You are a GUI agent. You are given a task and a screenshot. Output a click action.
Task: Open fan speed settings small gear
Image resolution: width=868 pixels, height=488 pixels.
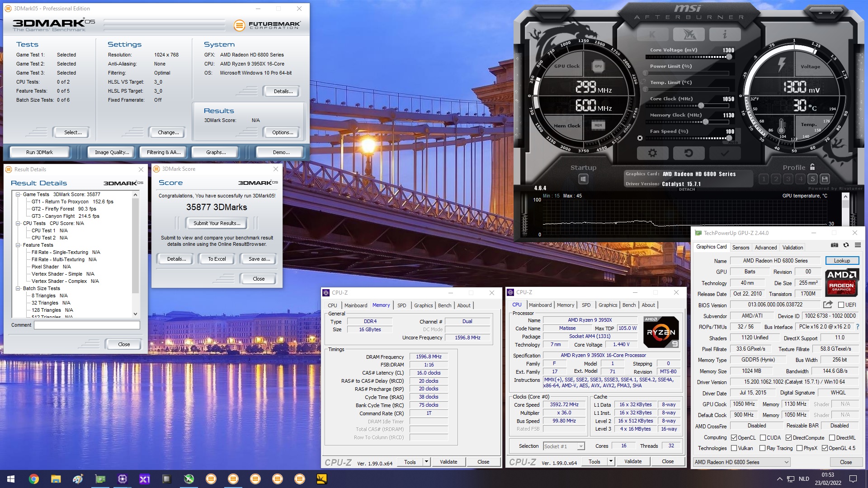pyautogui.click(x=640, y=138)
